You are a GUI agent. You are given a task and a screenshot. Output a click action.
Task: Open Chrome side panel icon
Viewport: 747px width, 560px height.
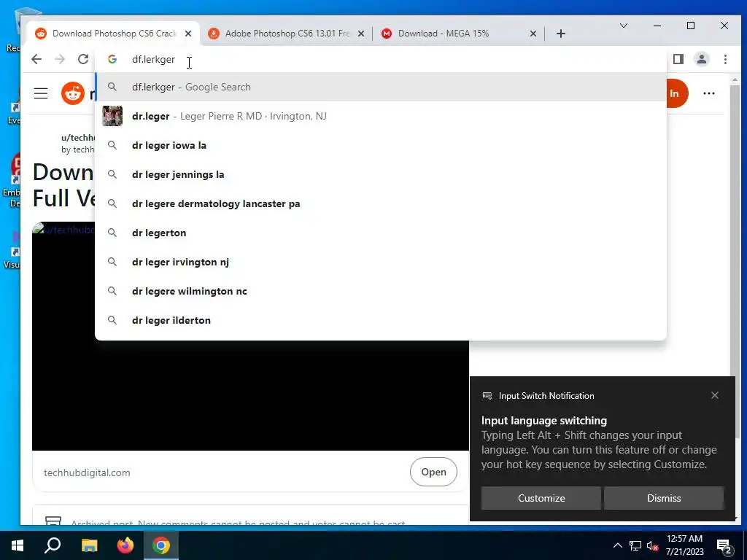(678, 59)
